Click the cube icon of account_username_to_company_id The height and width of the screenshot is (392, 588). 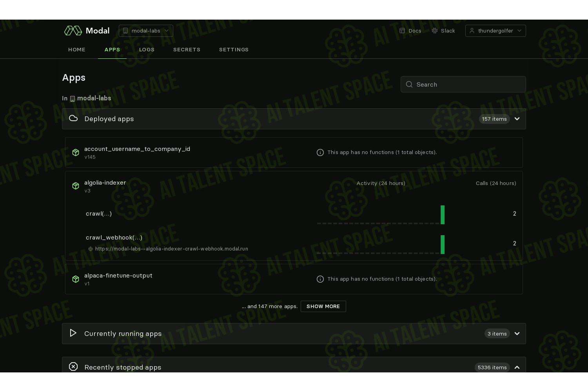pyautogui.click(x=76, y=152)
